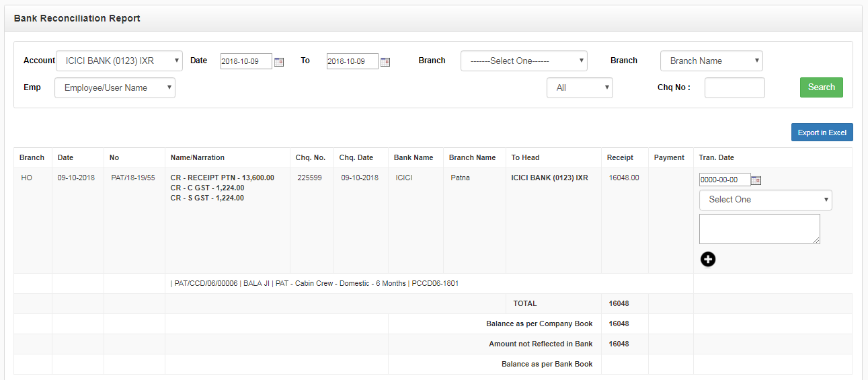Open the Select One dropdown under Tran. Date

pyautogui.click(x=765, y=200)
